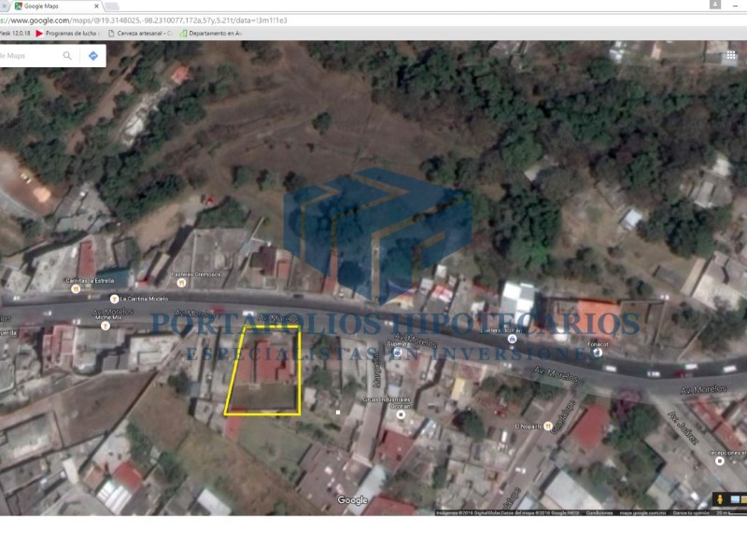Click the Street View pegman icon

(x=721, y=499)
